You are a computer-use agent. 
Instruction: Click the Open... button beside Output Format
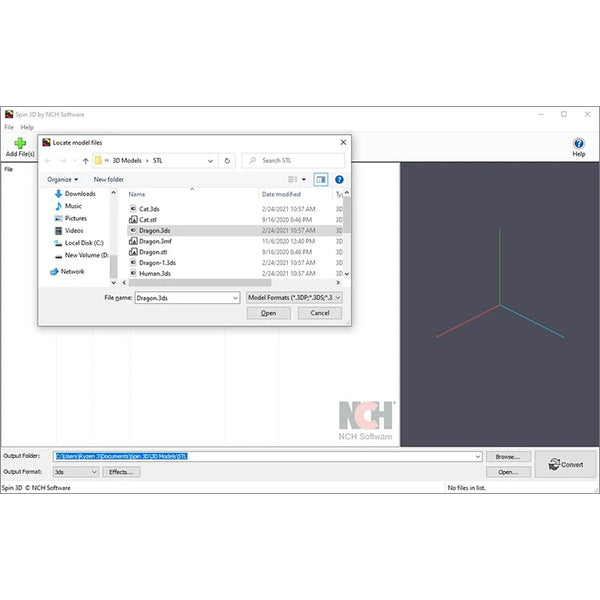(508, 472)
